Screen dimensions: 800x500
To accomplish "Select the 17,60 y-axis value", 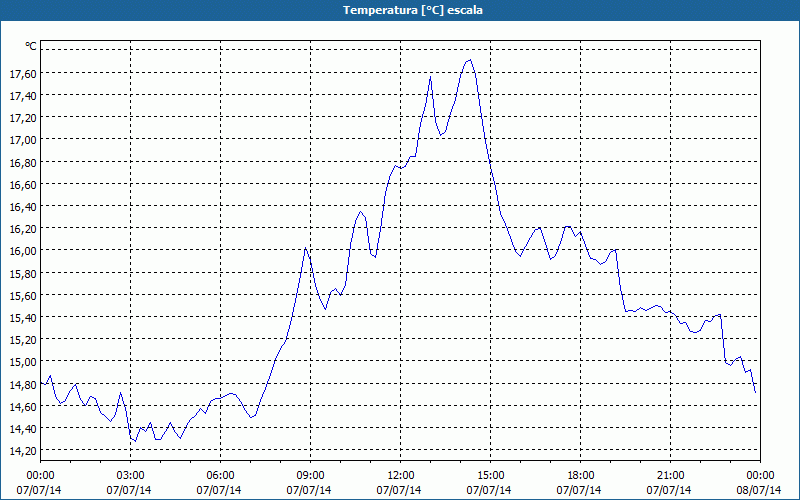I will tap(23, 74).
